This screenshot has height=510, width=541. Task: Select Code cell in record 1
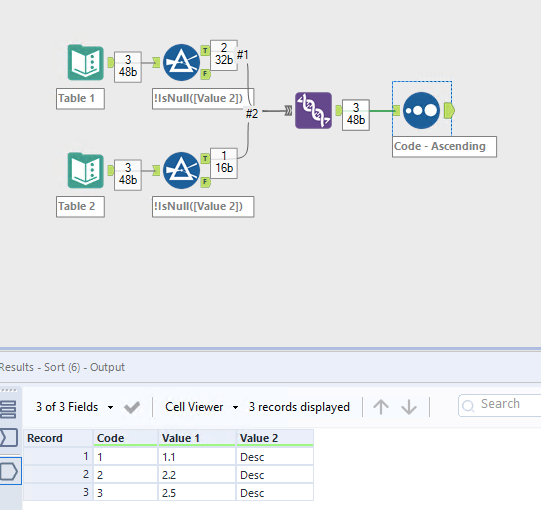coord(125,457)
